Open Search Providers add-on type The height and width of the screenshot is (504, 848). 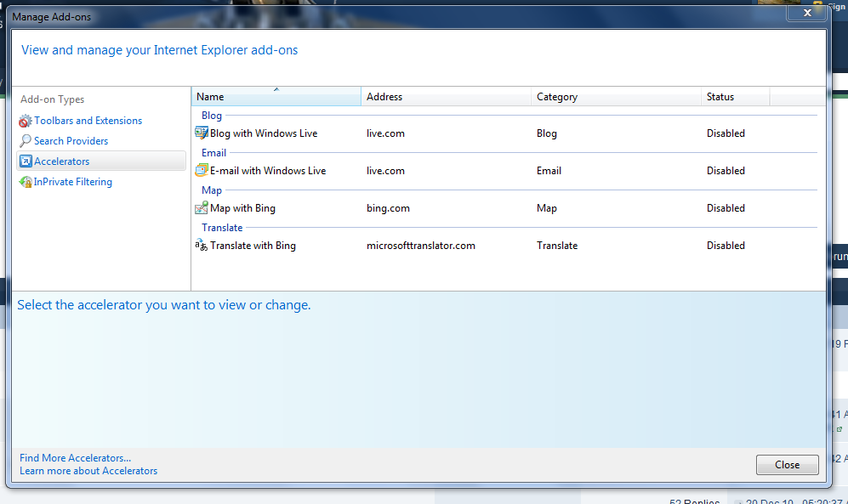[71, 141]
